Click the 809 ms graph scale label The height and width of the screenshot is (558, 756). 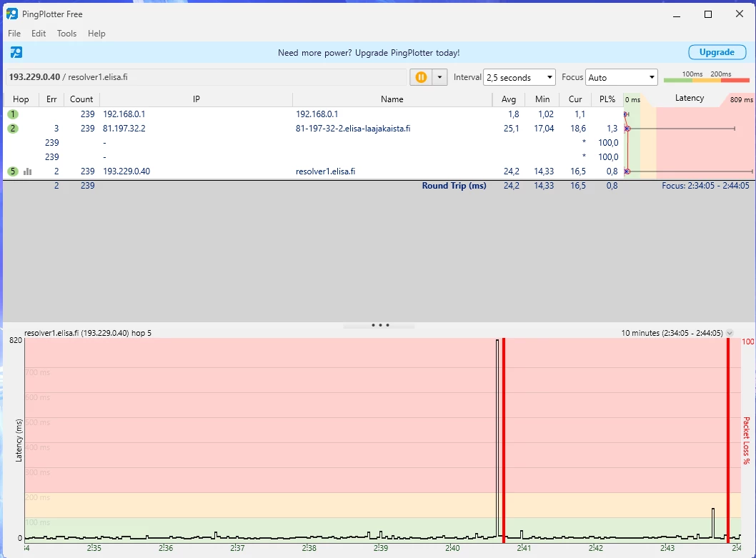[x=741, y=100]
